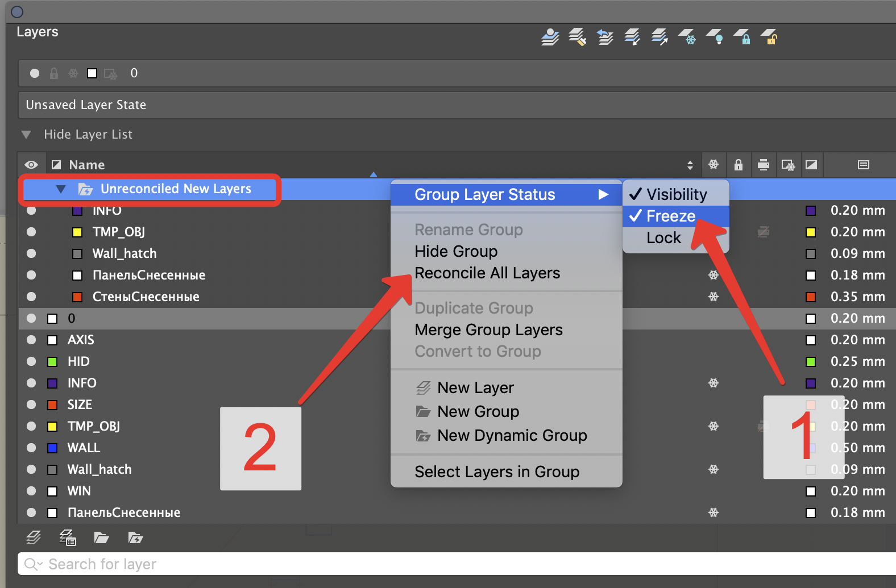Click the Name column header

[86, 165]
